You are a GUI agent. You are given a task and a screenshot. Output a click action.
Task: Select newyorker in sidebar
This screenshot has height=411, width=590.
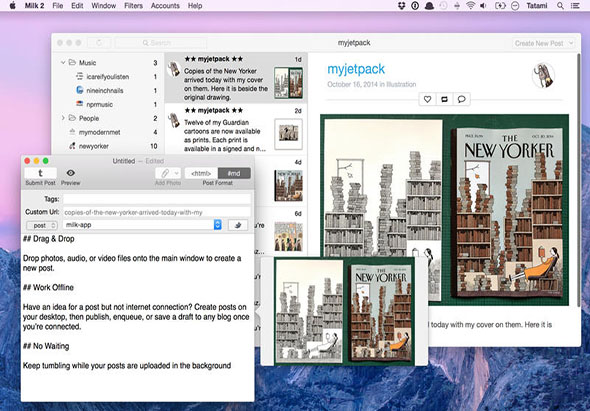coord(108,146)
